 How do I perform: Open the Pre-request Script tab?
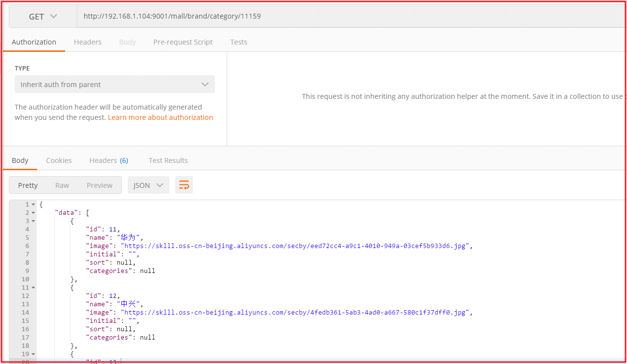point(183,42)
